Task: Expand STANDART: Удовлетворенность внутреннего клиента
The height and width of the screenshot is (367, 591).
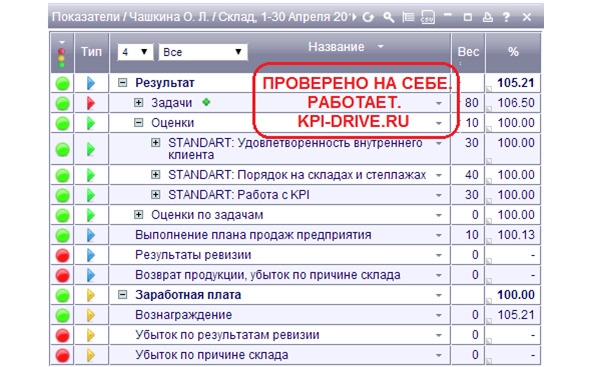Action: tap(156, 142)
